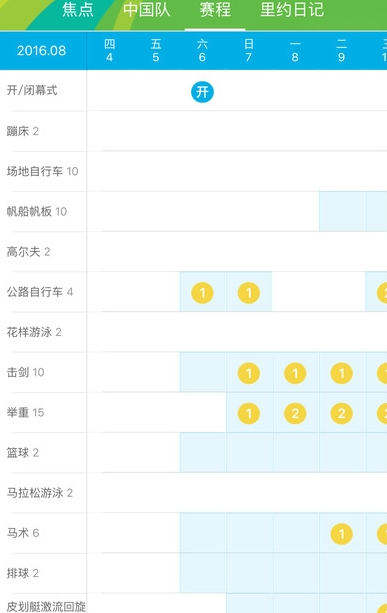
Task: Select the 击剑 medal badge on Tuesday 9
Action: click(x=341, y=373)
